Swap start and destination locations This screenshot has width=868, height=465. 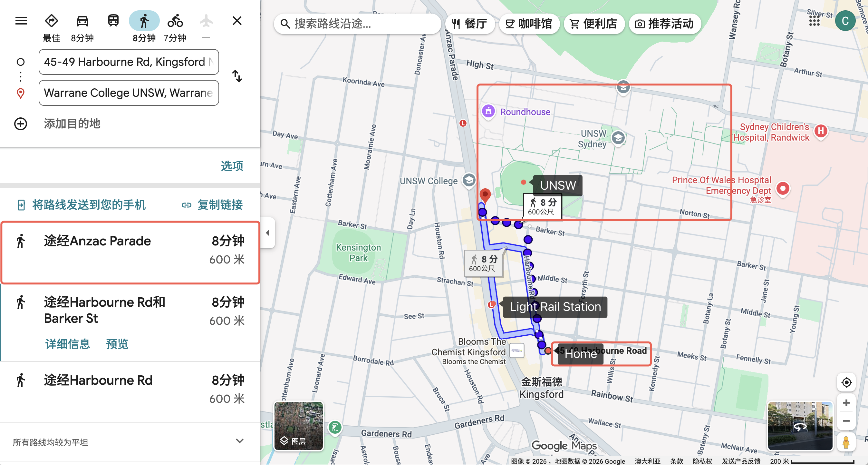237,76
